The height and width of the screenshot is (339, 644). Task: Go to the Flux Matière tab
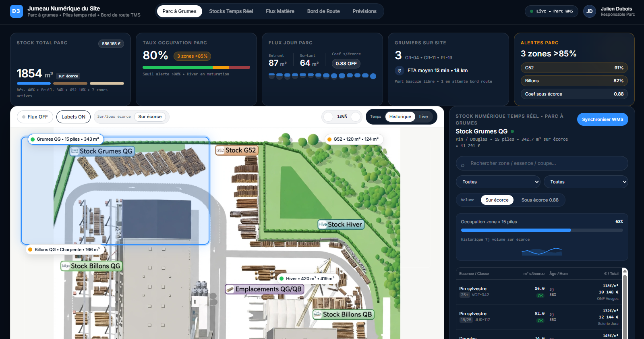(x=280, y=11)
